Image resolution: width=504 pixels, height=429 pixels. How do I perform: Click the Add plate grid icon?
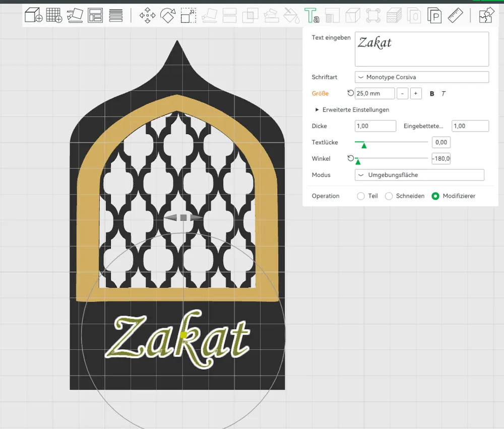pos(54,15)
